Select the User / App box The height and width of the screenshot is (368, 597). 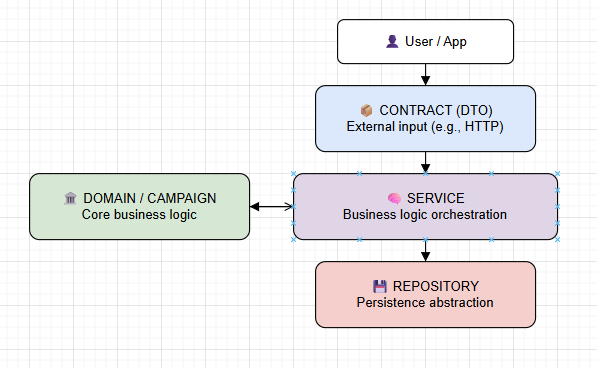point(425,41)
